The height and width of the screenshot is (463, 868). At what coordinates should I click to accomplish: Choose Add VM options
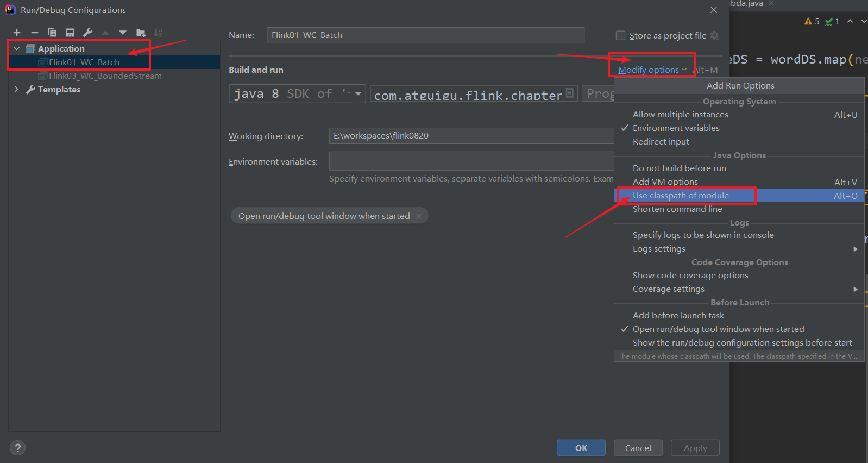(x=739, y=182)
